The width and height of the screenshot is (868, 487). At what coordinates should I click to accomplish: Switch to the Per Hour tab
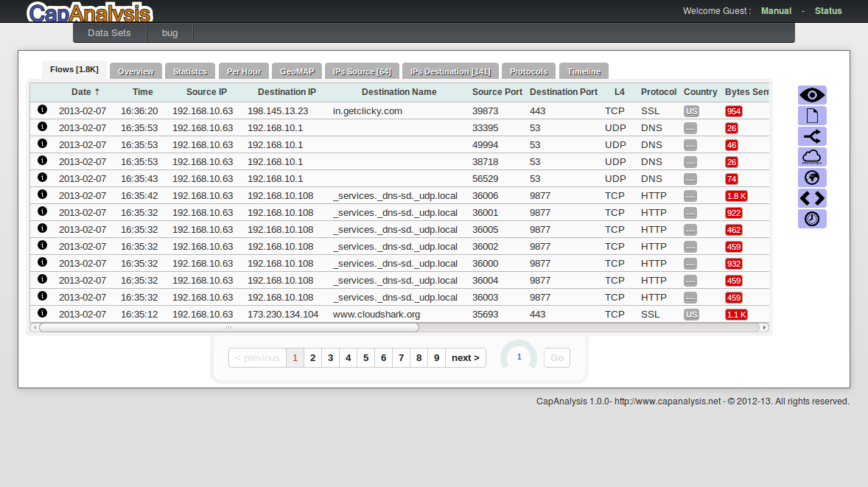[244, 71]
